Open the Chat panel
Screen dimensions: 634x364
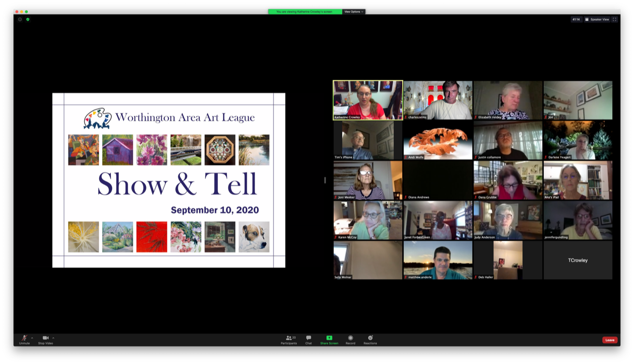[309, 340]
